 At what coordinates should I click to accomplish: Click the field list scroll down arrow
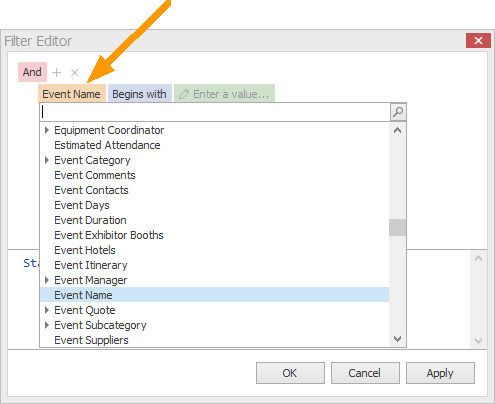tap(397, 339)
